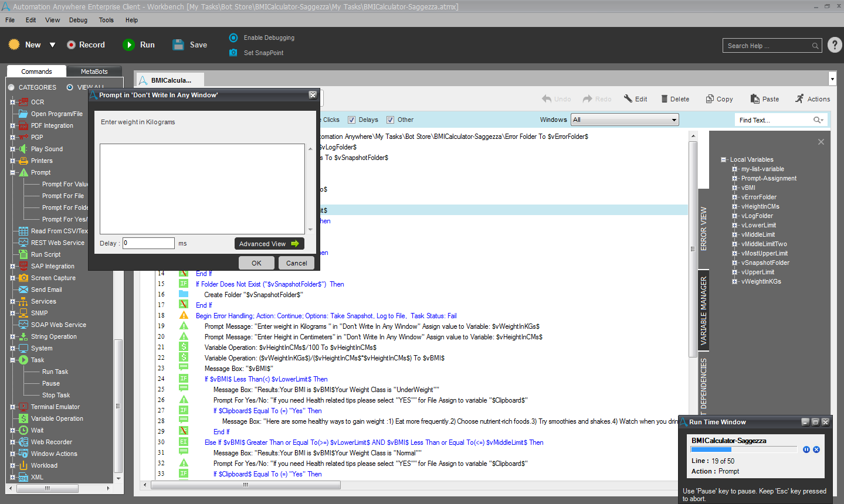The width and height of the screenshot is (844, 504).
Task: Enable Debugging radio toggle
Action: (233, 38)
